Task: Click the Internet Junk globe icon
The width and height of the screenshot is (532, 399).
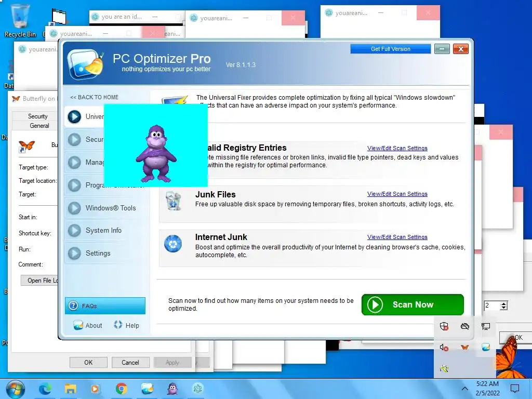Action: [173, 244]
